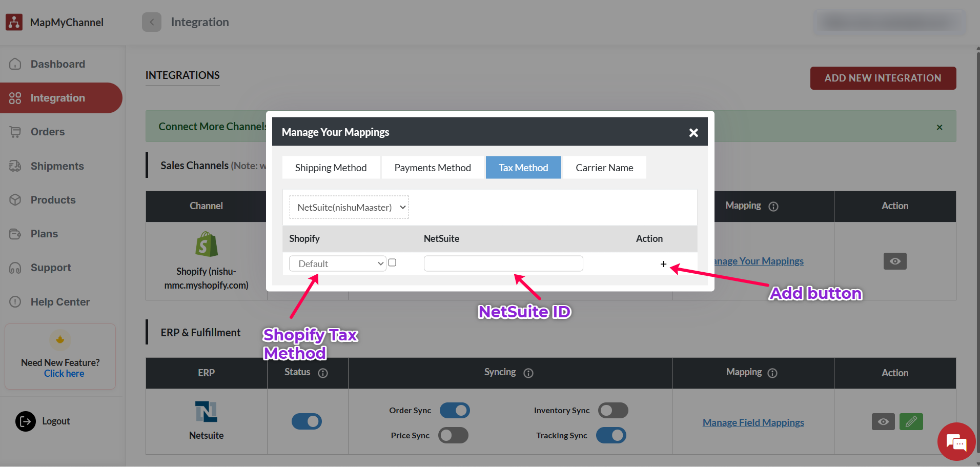Close the Manage Your Mappings dialog
Screen dimensions: 980x467
point(693,133)
